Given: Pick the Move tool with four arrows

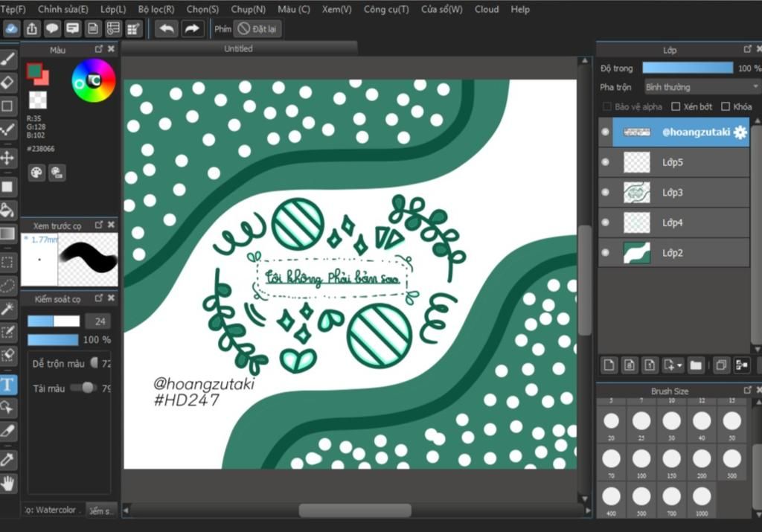Looking at the screenshot, I should [7, 158].
